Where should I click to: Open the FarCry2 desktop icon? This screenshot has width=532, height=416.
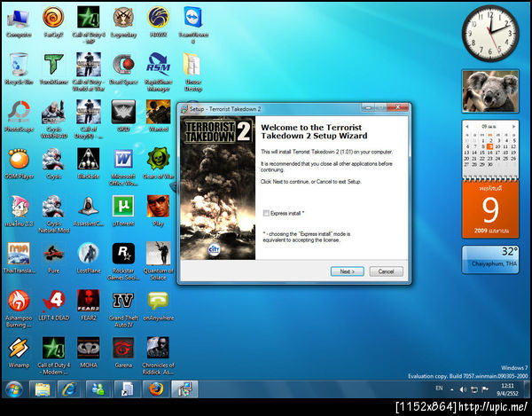pos(53,23)
